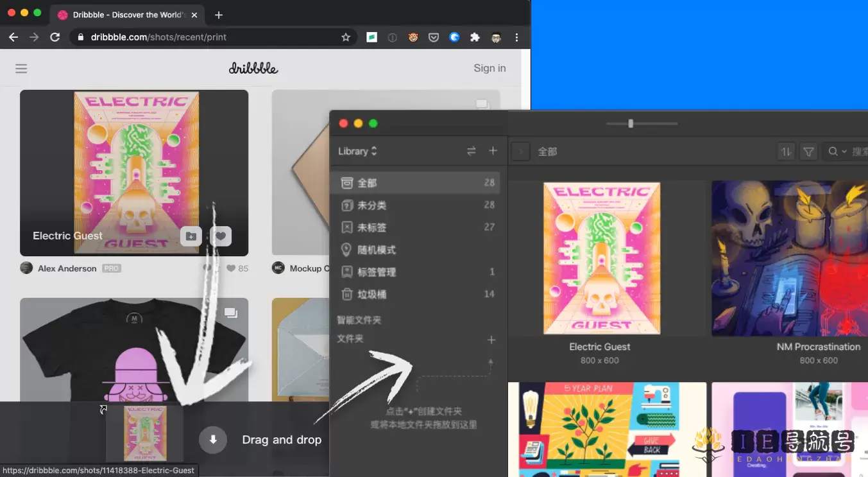
Task: Click the 智能文件夹 section header
Action: point(359,320)
